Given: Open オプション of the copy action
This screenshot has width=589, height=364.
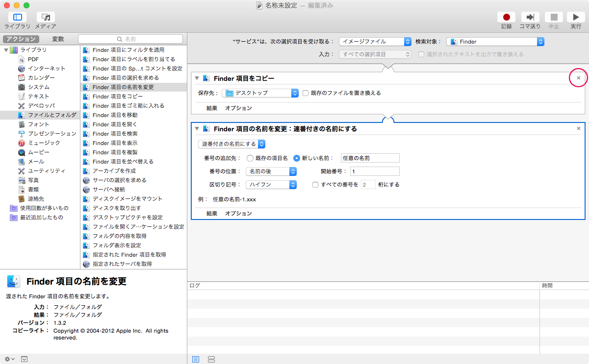Looking at the screenshot, I should coord(238,108).
